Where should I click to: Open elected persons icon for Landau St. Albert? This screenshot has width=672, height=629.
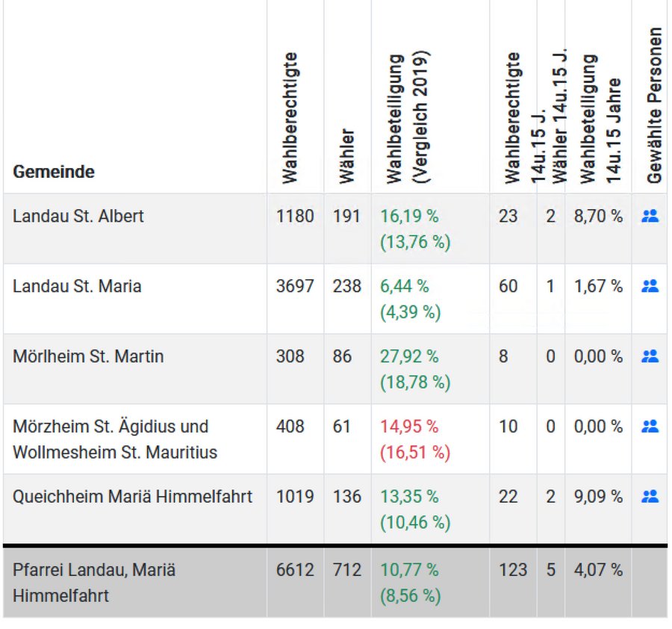[x=650, y=217]
